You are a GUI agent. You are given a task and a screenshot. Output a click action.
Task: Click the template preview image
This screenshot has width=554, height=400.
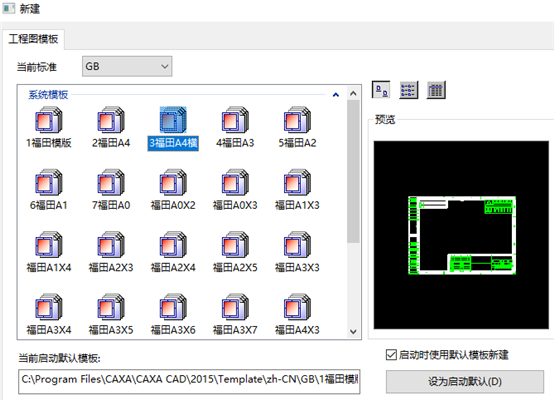(461, 235)
